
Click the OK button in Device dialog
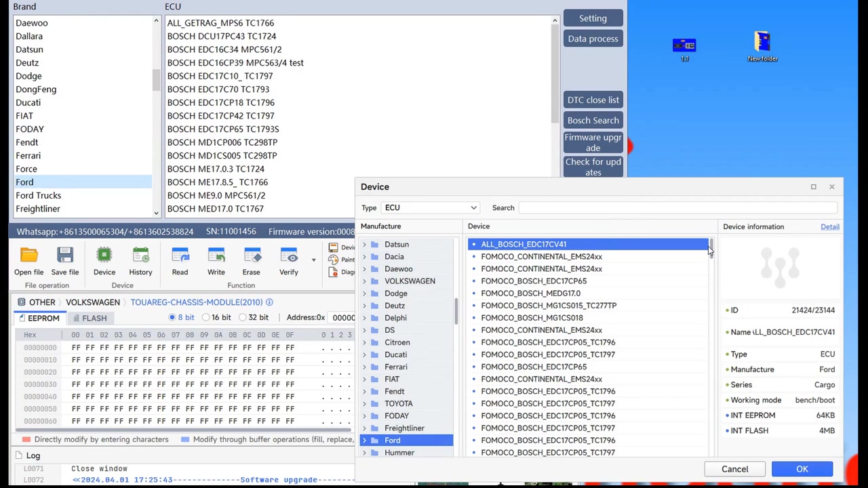802,469
